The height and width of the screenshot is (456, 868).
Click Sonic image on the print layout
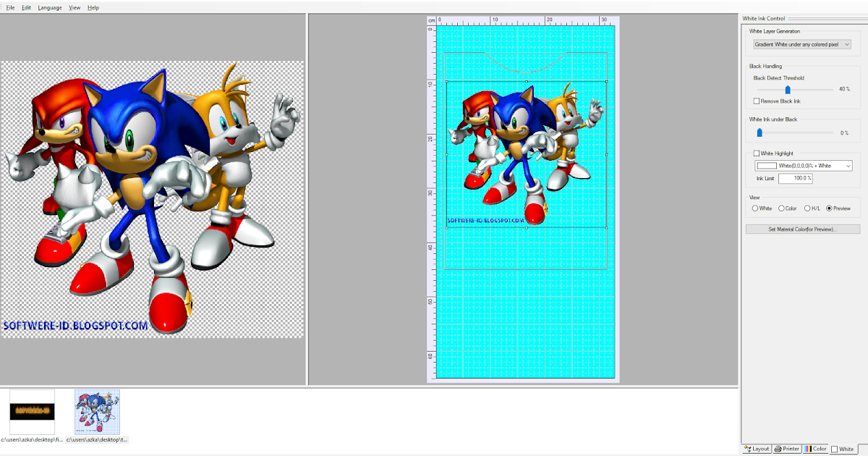click(x=527, y=155)
